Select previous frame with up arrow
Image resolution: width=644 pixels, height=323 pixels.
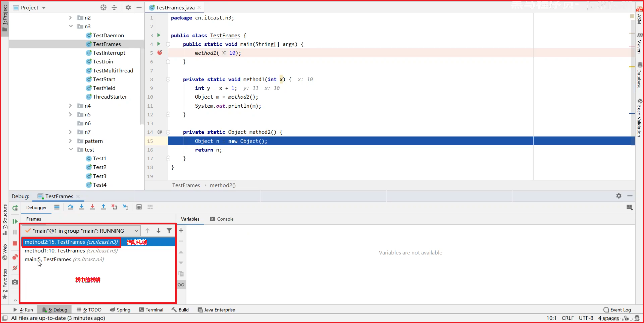coord(147,231)
